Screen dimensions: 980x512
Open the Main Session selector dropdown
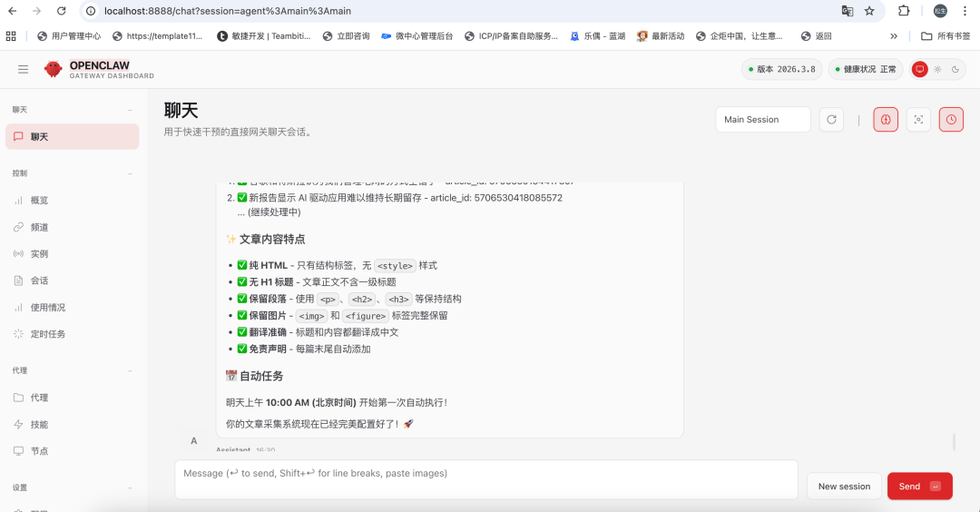tap(762, 120)
